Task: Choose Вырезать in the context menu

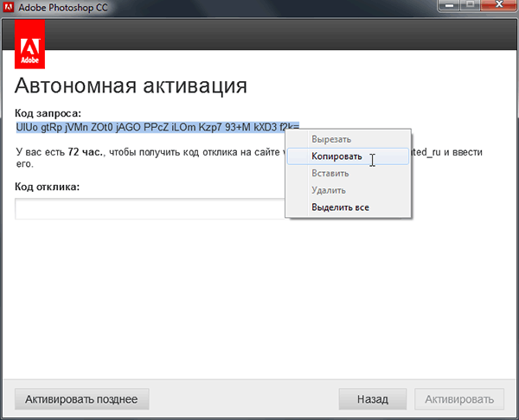Action: coord(348,139)
